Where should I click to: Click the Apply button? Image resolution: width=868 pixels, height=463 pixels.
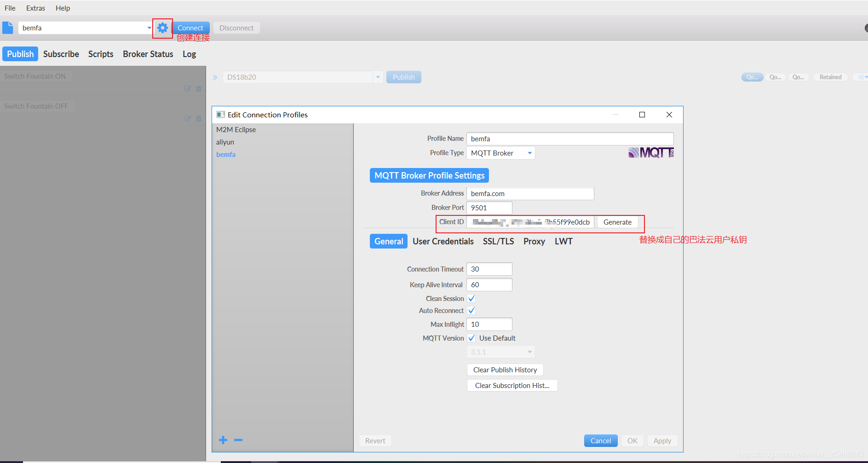(x=662, y=441)
